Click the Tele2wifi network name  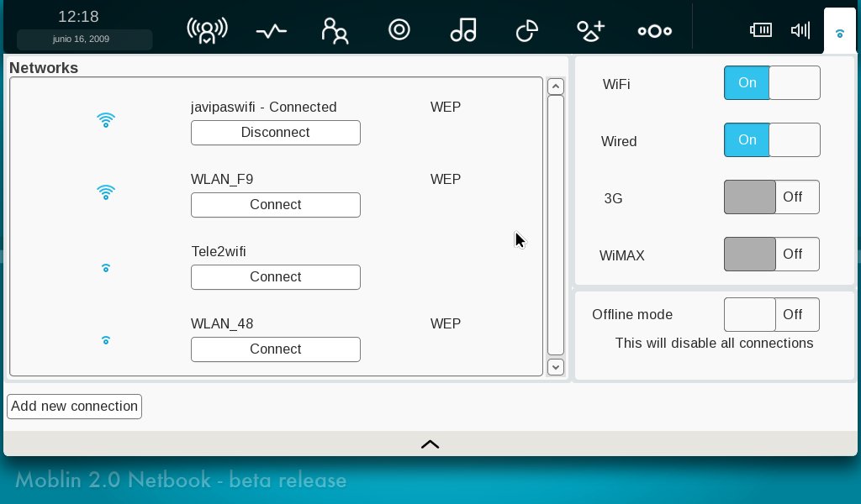click(219, 252)
